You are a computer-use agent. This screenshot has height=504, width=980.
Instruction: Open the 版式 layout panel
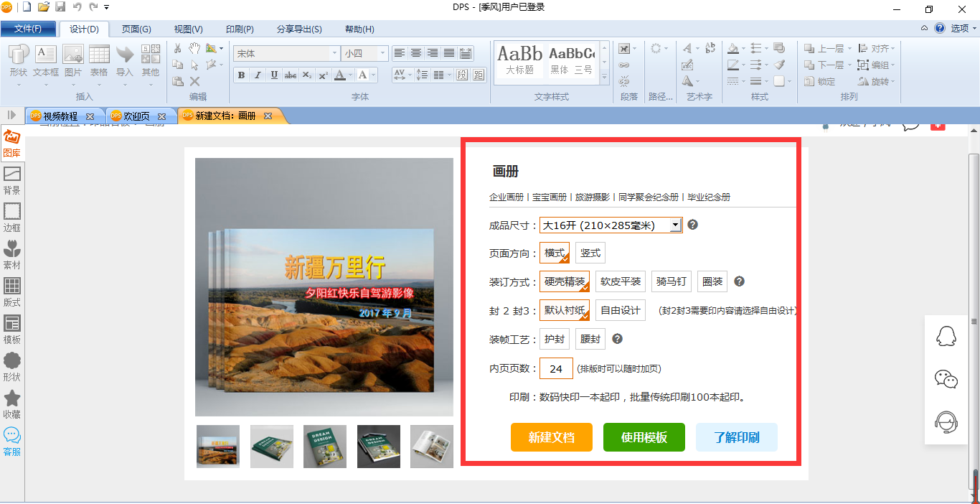(x=12, y=293)
